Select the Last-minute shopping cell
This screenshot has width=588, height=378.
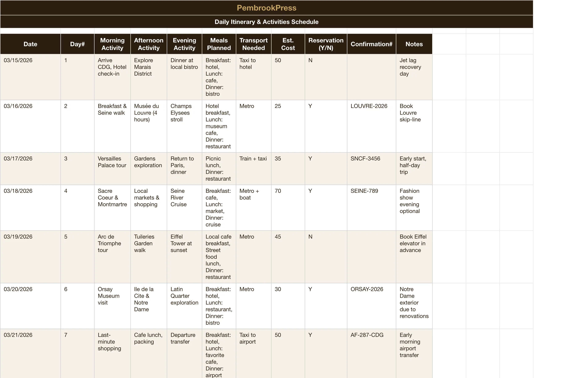(x=112, y=353)
